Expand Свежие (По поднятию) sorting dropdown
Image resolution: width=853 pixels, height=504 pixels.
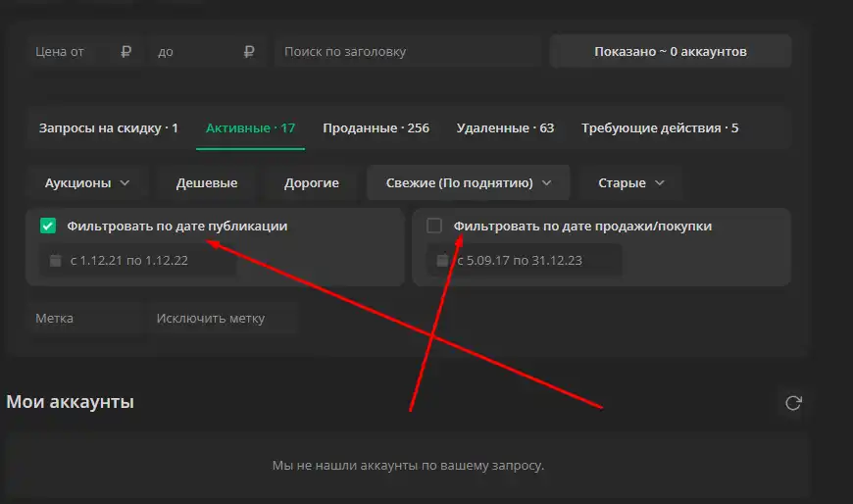pyautogui.click(x=469, y=183)
